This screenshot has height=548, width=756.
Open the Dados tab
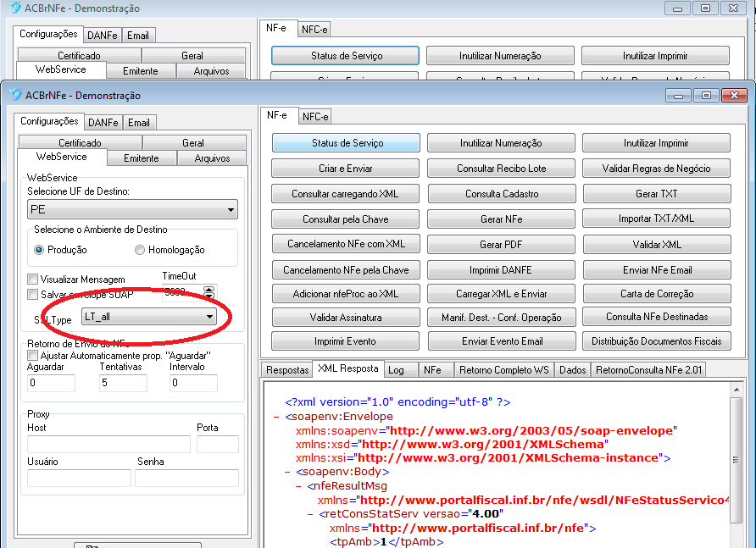572,369
